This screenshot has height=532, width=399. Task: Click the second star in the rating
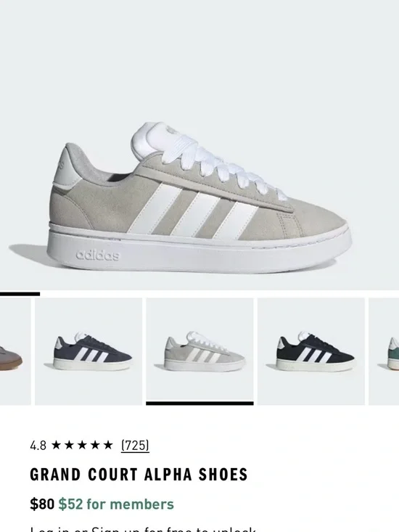[x=69, y=445]
